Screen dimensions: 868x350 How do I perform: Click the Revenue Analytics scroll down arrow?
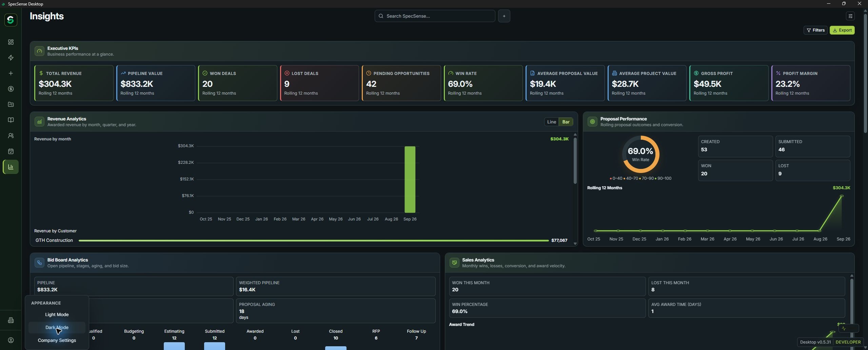[575, 244]
